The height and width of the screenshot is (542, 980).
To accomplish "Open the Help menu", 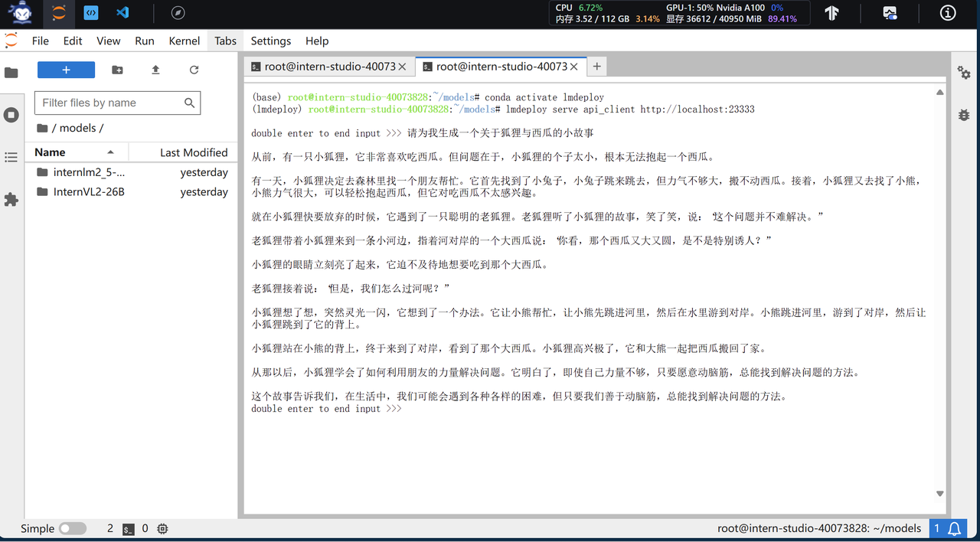I will point(317,41).
